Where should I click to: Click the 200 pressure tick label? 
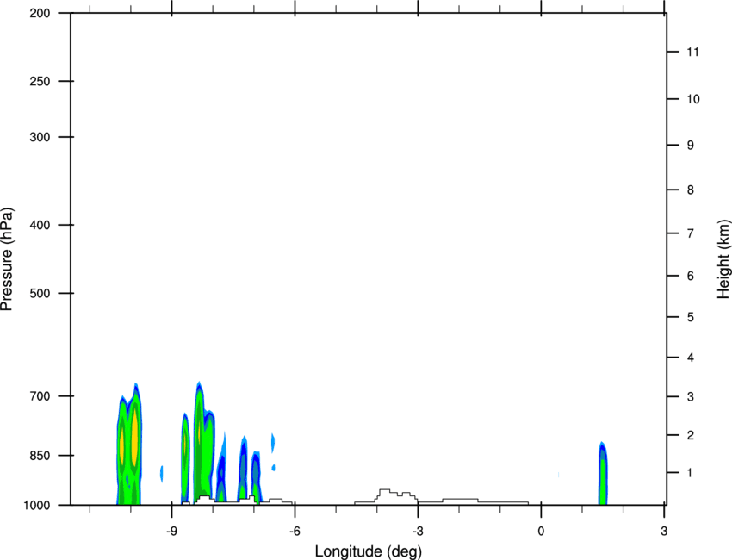(40, 13)
